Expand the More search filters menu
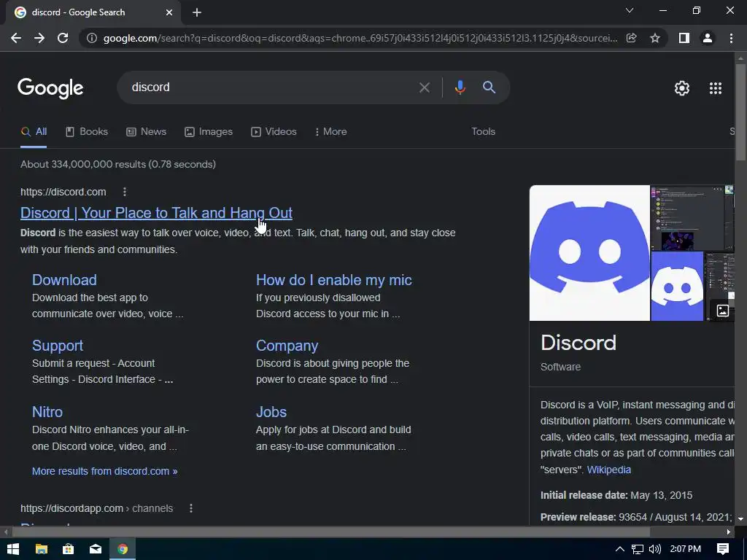Screen dimensions: 747x560 pyautogui.click(x=330, y=131)
